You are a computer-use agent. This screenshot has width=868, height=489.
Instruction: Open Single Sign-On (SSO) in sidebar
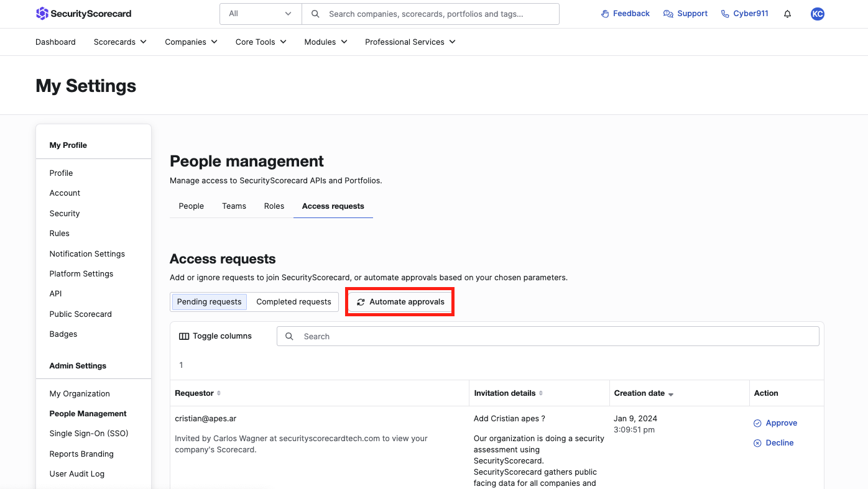pyautogui.click(x=89, y=434)
